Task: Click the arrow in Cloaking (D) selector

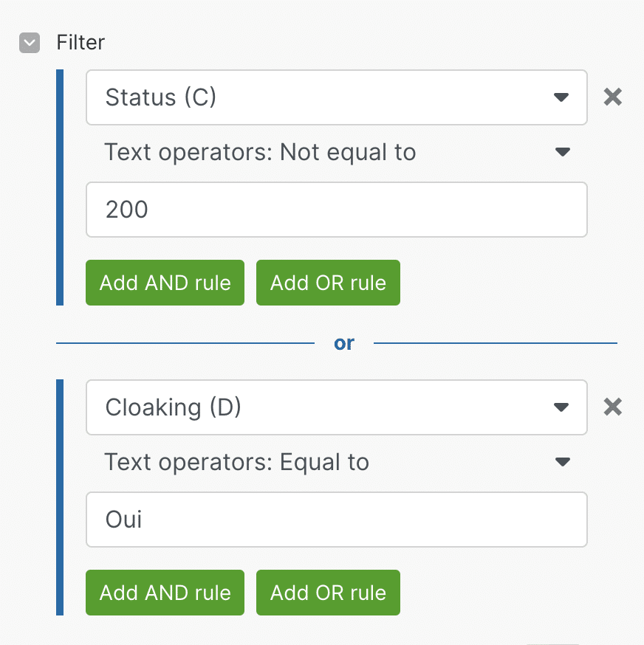Action: coord(561,407)
